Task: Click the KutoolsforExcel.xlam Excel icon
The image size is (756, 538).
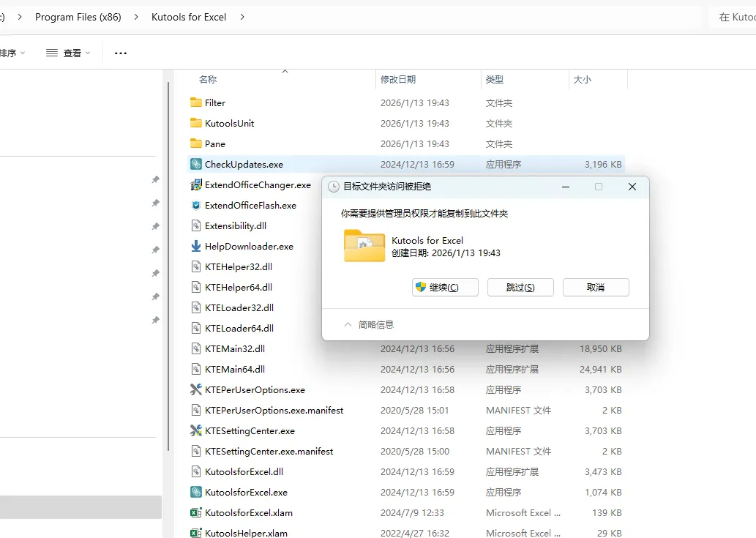Action: click(195, 512)
